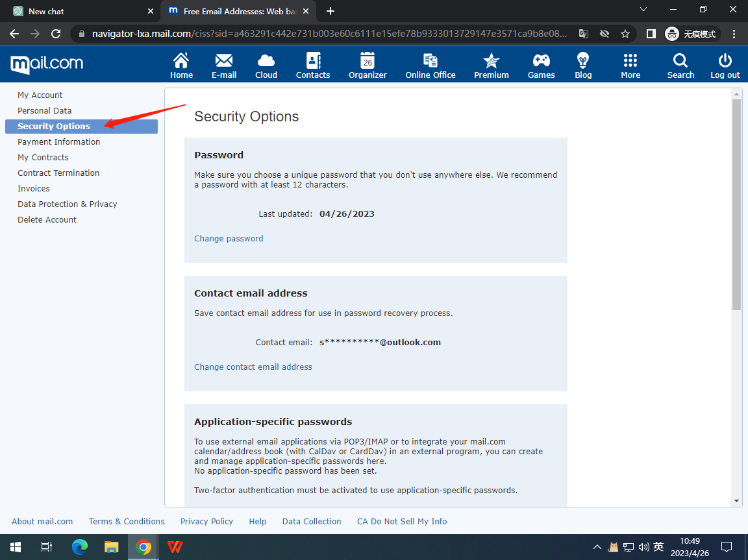Click the Change password link
Viewport: 748px width, 560px height.
pyautogui.click(x=229, y=239)
